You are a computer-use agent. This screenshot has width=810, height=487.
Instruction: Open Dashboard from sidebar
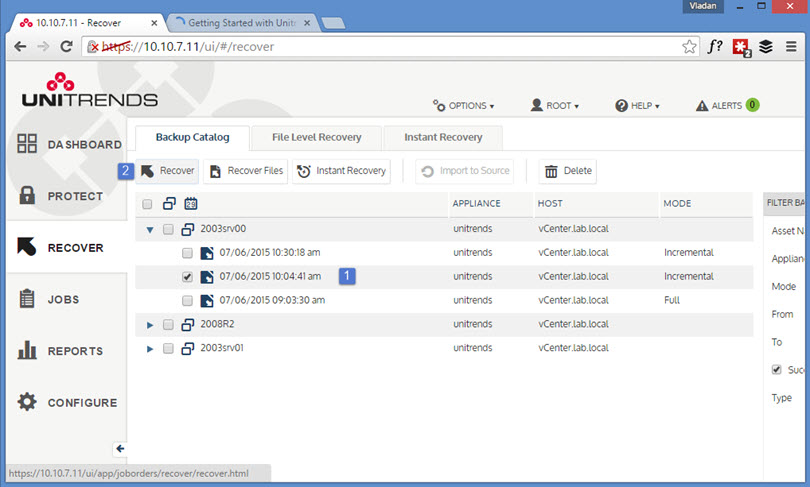(69, 144)
